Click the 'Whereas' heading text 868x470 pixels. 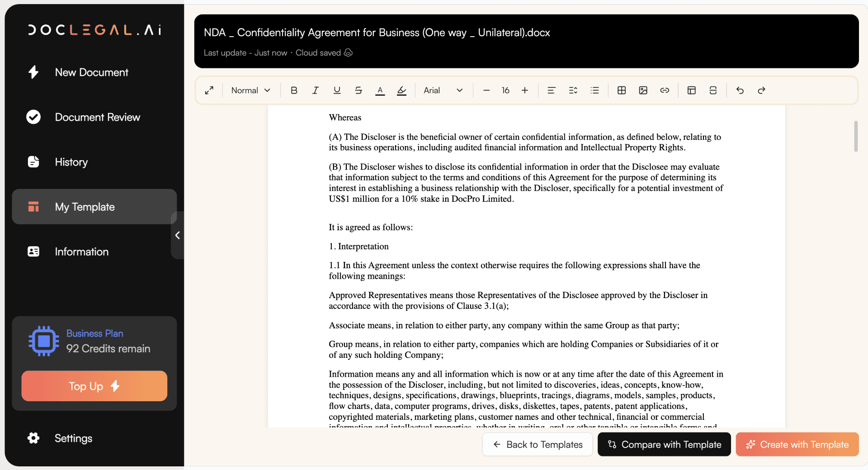click(345, 118)
